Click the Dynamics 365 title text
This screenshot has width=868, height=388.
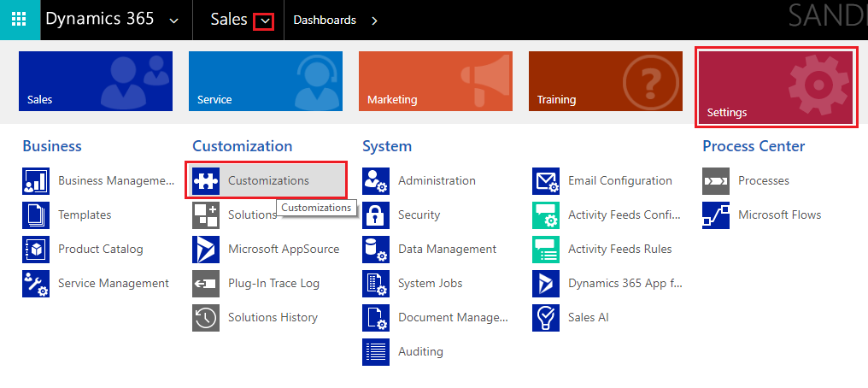(x=100, y=20)
